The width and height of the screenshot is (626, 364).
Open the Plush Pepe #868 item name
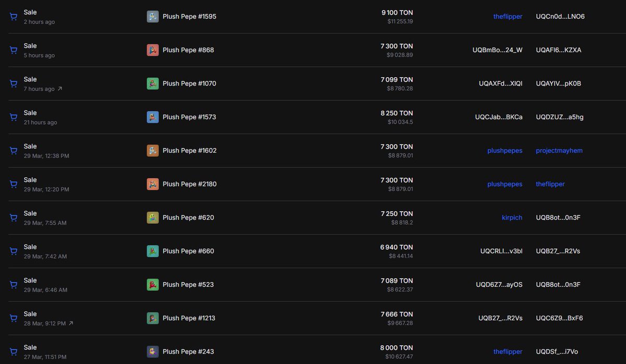click(188, 50)
